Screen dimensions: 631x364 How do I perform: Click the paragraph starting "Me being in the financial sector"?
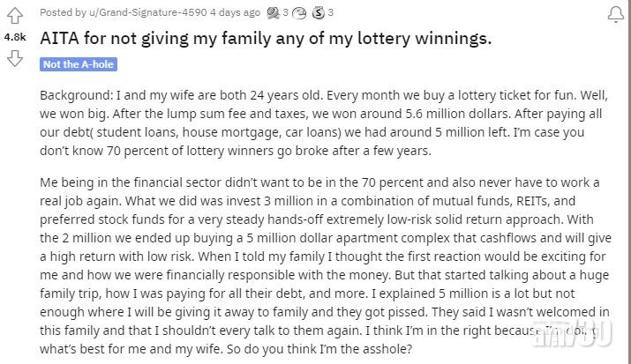[x=327, y=264]
